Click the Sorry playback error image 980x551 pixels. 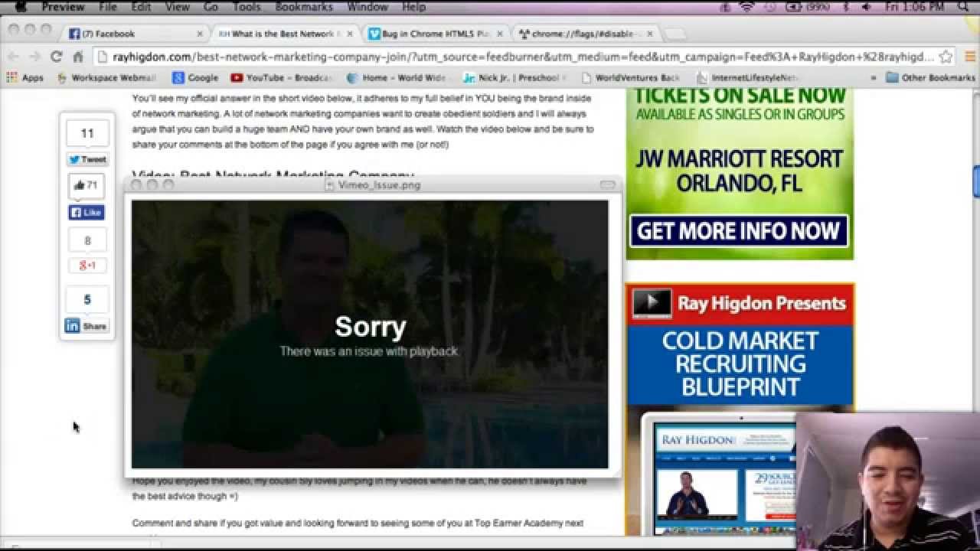click(x=370, y=334)
